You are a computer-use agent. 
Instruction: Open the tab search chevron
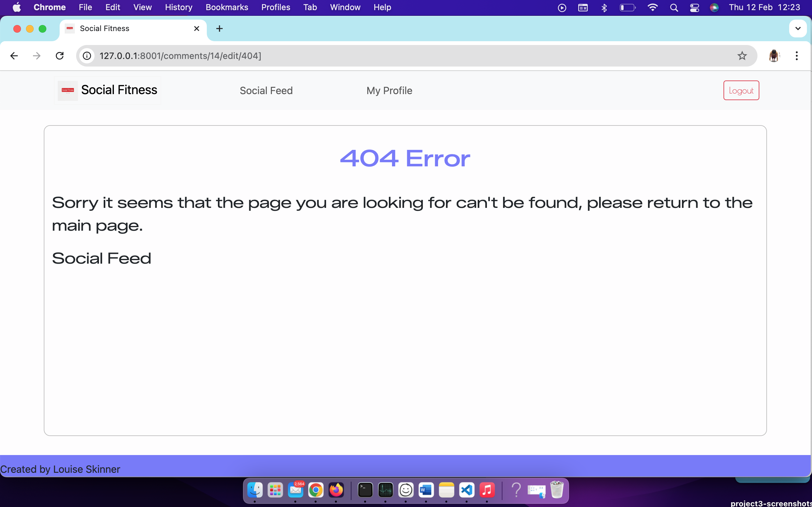click(798, 29)
